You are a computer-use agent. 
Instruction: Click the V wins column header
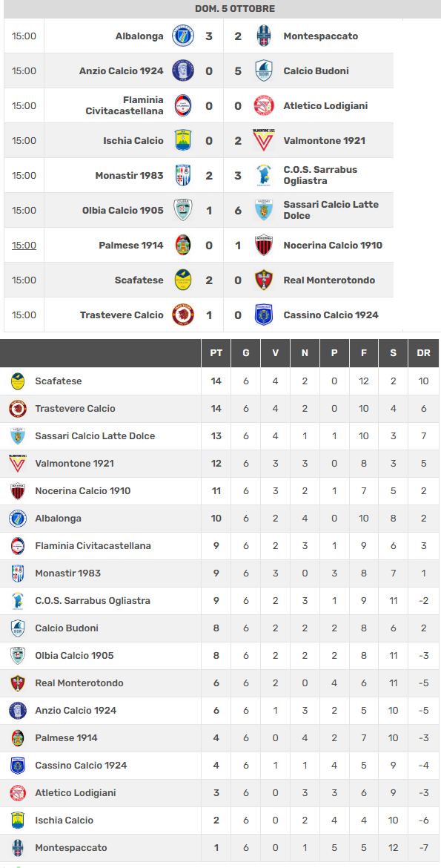276,353
